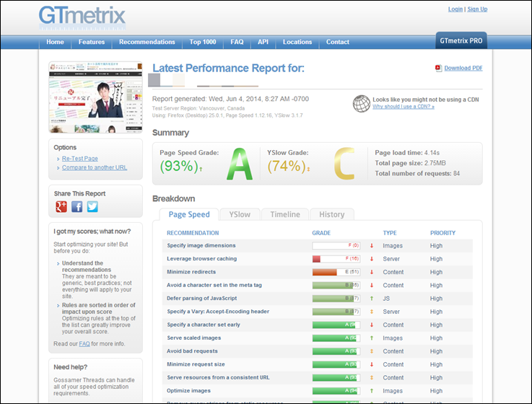Expand Specify image dimensions recommendation
This screenshot has width=532, height=404.
pos(201,245)
